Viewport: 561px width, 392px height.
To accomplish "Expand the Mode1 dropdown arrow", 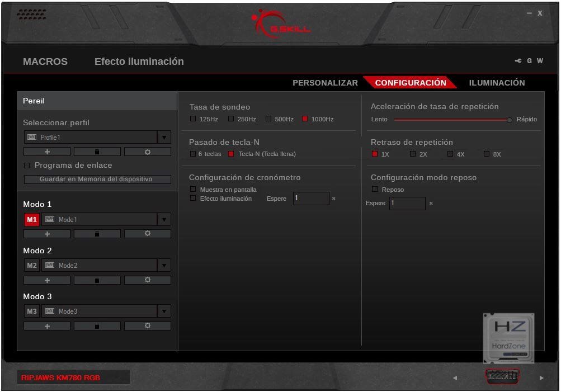I will click(164, 220).
